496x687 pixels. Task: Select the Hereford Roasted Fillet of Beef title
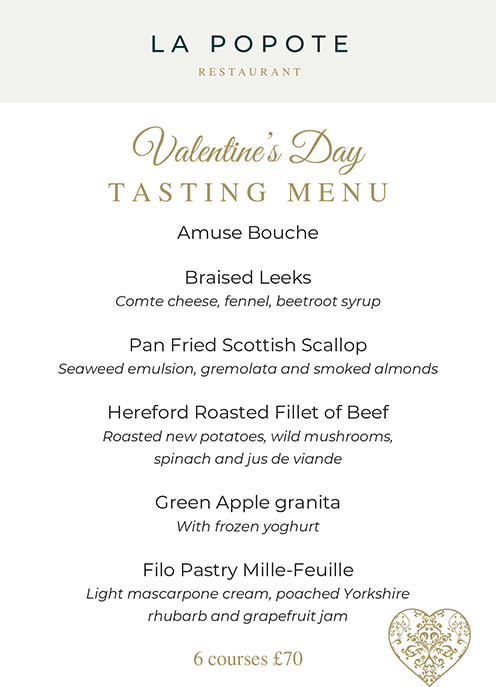248,412
